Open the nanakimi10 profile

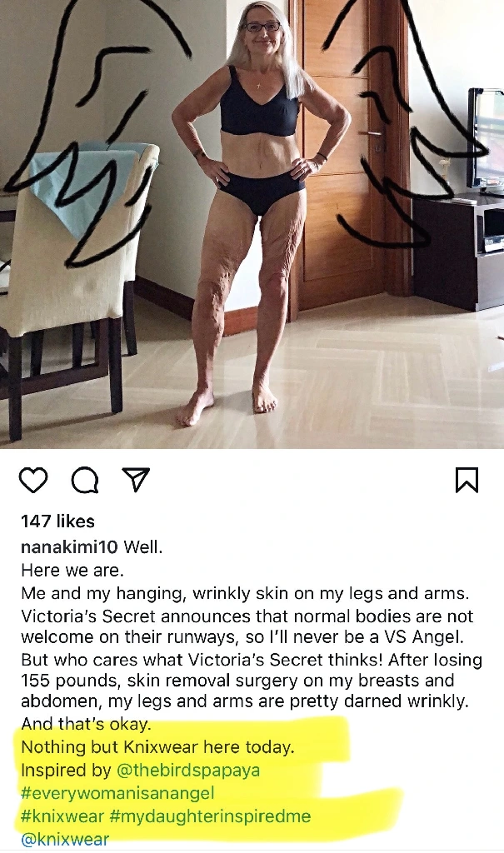click(69, 546)
